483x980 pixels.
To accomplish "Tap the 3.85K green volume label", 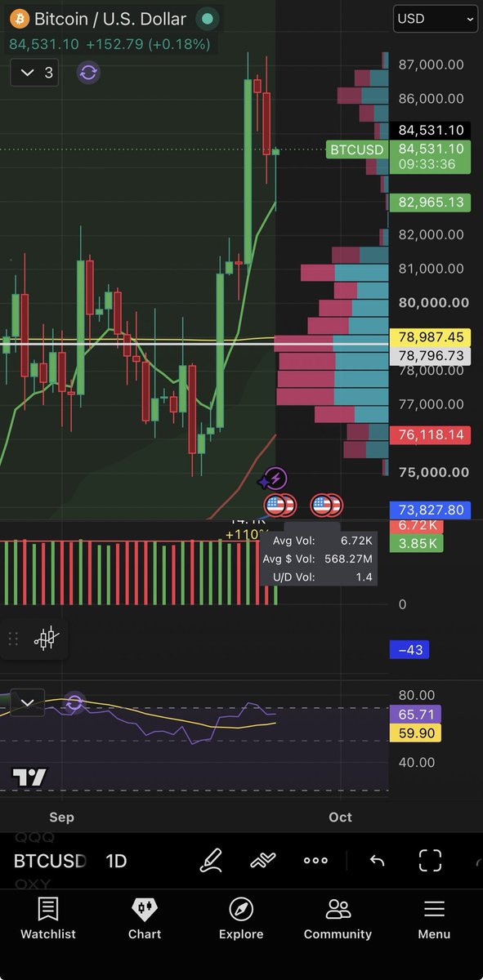I will pos(416,542).
